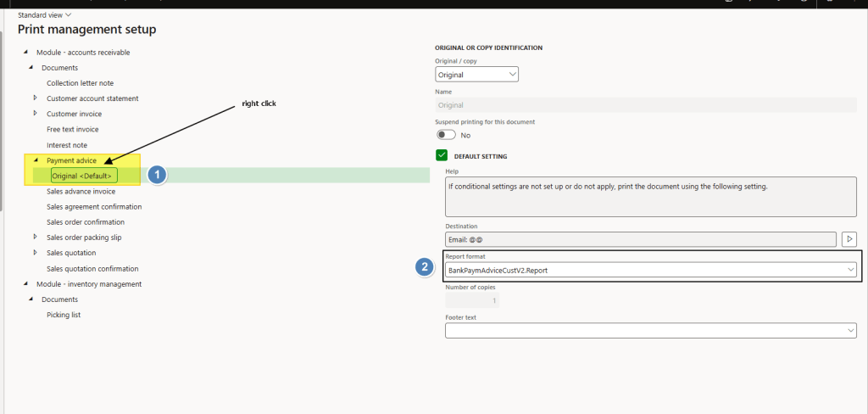This screenshot has height=414, width=868.
Task: Expand the Sales quotation node arrow
Action: [x=36, y=252]
